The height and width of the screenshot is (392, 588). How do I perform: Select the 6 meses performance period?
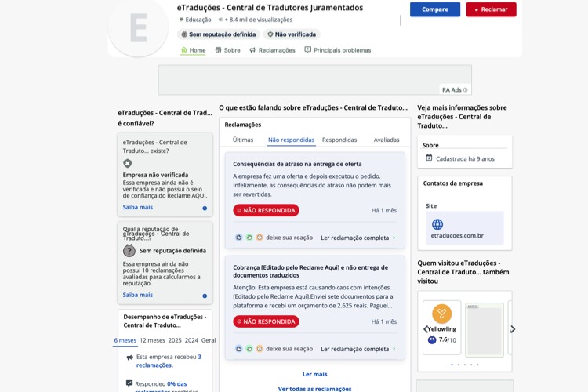coord(125,340)
